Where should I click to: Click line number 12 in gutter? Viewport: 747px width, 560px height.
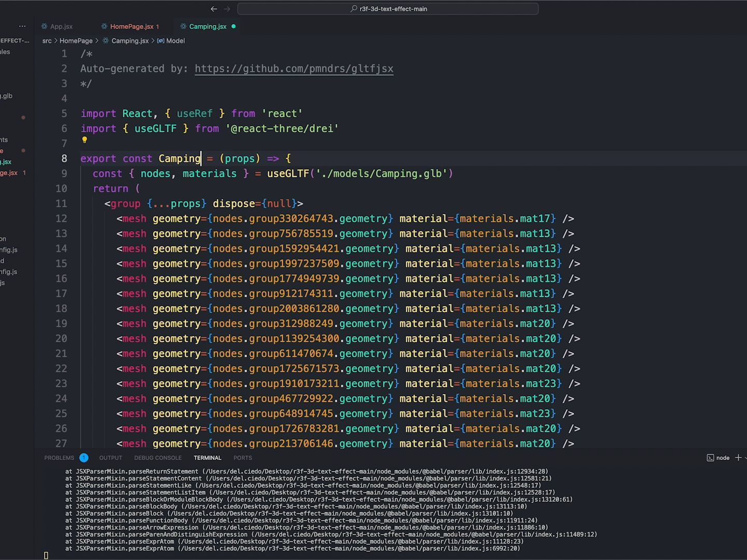(61, 219)
